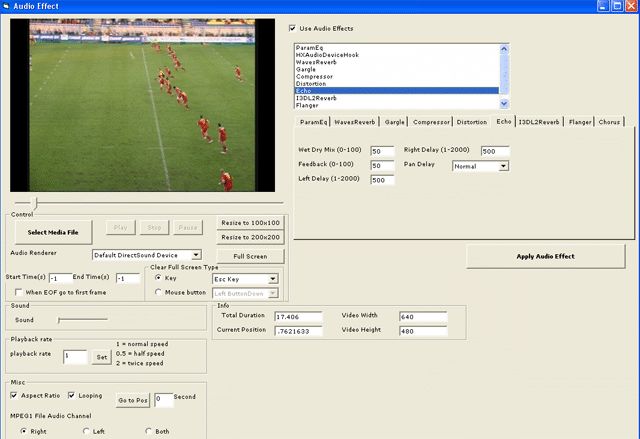This screenshot has height=439, width=640.
Task: Click the effects list scroll up arrow
Action: [504, 49]
